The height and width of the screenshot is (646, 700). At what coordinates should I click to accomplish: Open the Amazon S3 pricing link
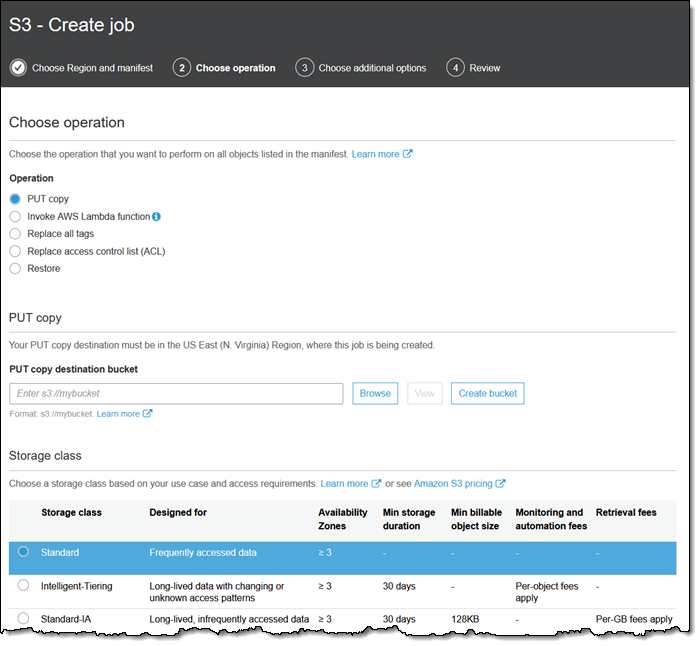(x=453, y=483)
